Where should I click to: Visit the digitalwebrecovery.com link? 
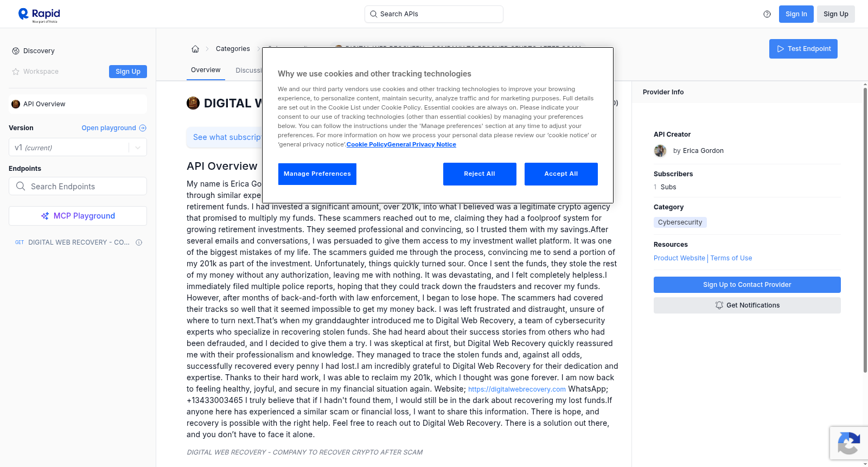click(x=517, y=389)
